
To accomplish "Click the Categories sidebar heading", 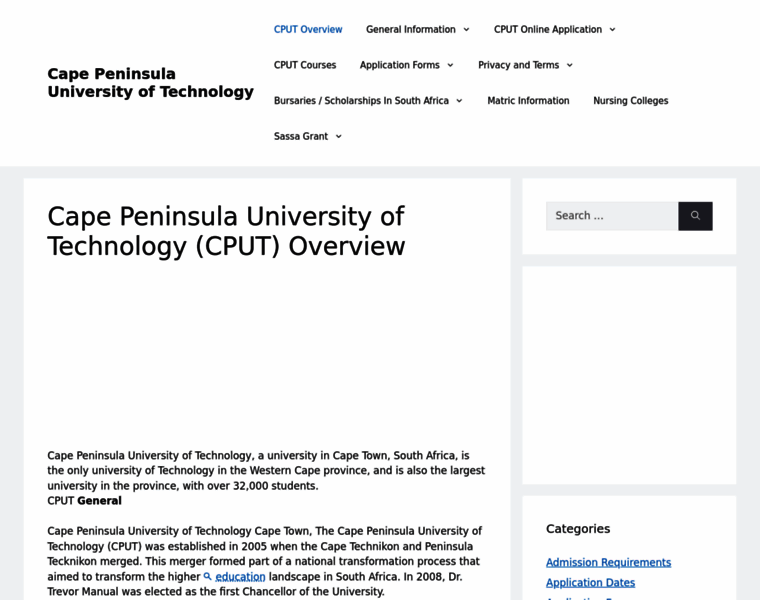I will (x=578, y=529).
